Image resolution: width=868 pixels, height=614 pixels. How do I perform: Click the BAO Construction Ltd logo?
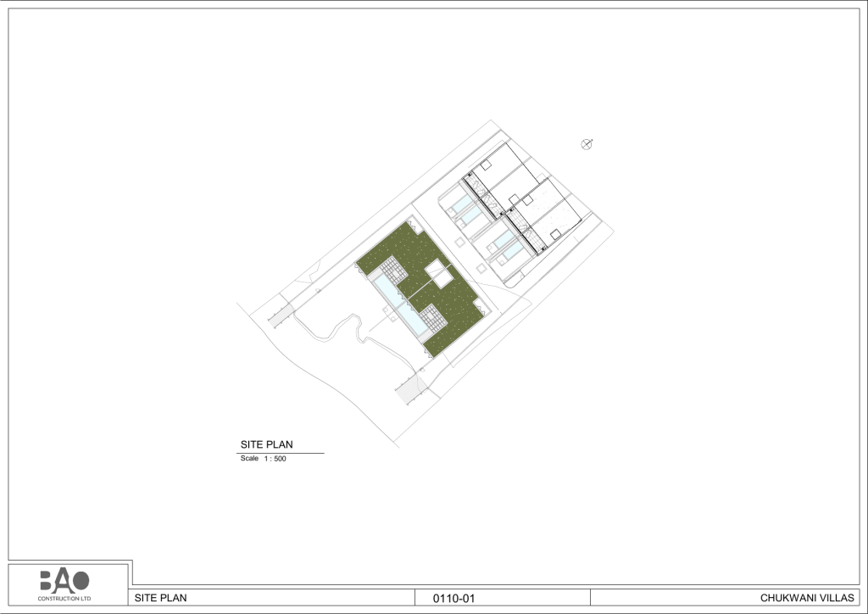point(64,585)
